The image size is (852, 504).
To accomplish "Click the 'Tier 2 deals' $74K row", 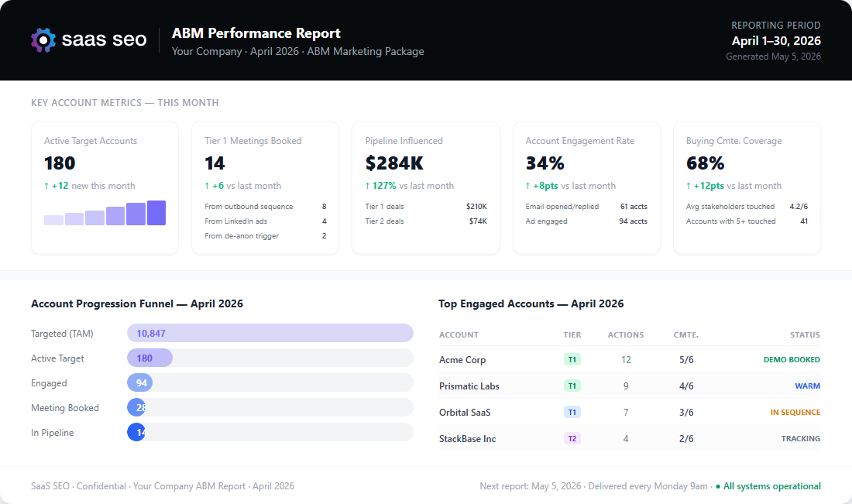I will pyautogui.click(x=426, y=221).
